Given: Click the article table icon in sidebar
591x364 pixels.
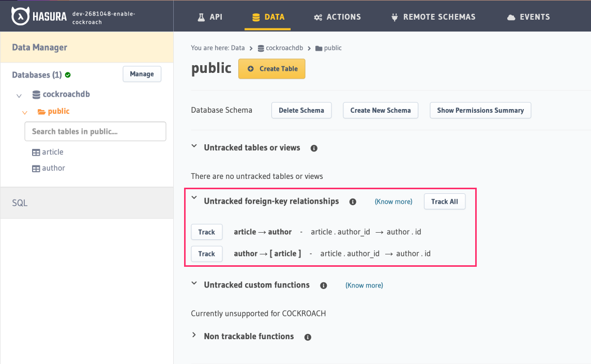Looking at the screenshot, I should pyautogui.click(x=36, y=153).
